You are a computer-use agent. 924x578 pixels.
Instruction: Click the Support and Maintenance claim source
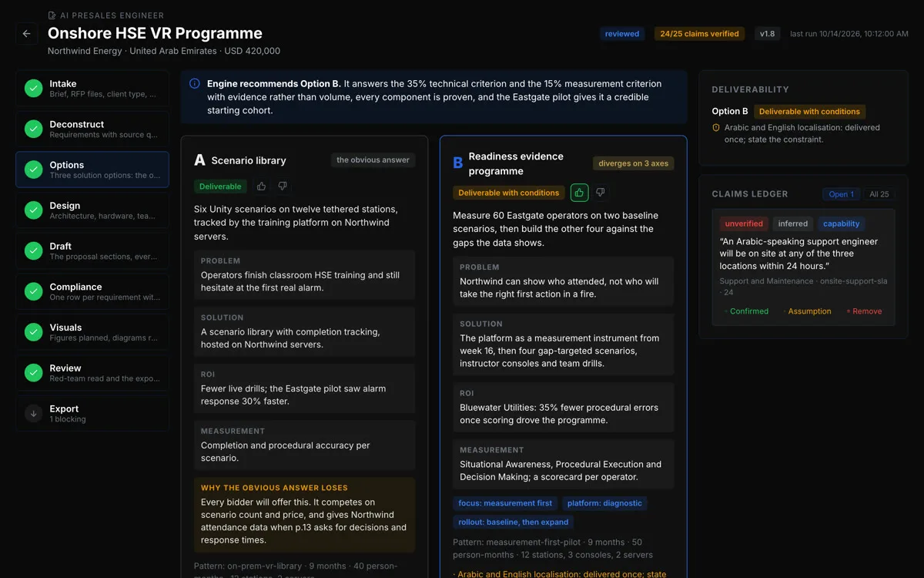point(802,287)
